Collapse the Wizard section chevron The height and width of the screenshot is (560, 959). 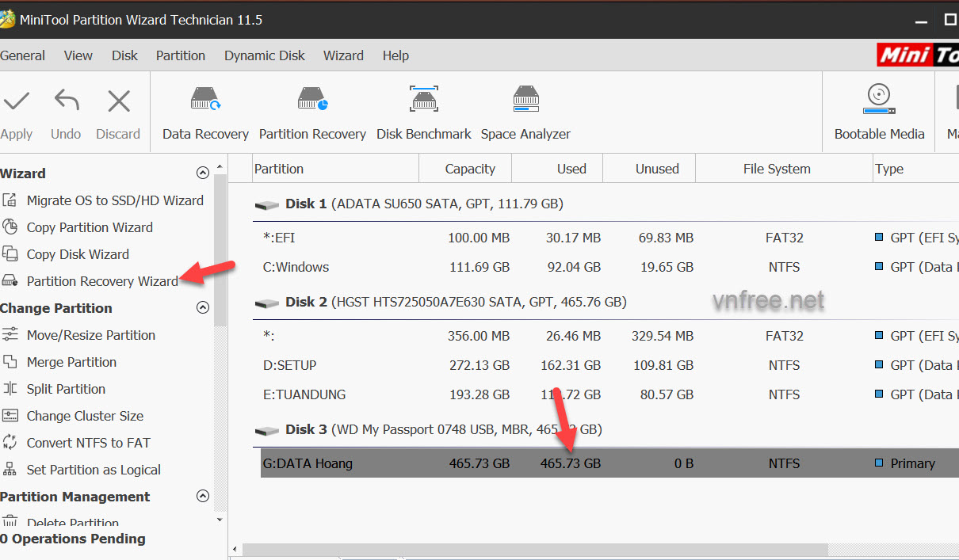(x=203, y=173)
